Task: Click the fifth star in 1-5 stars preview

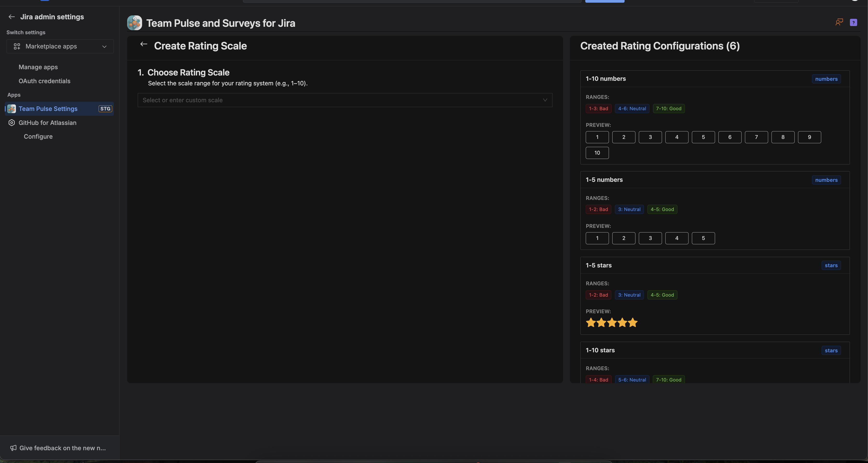Action: [x=633, y=323]
